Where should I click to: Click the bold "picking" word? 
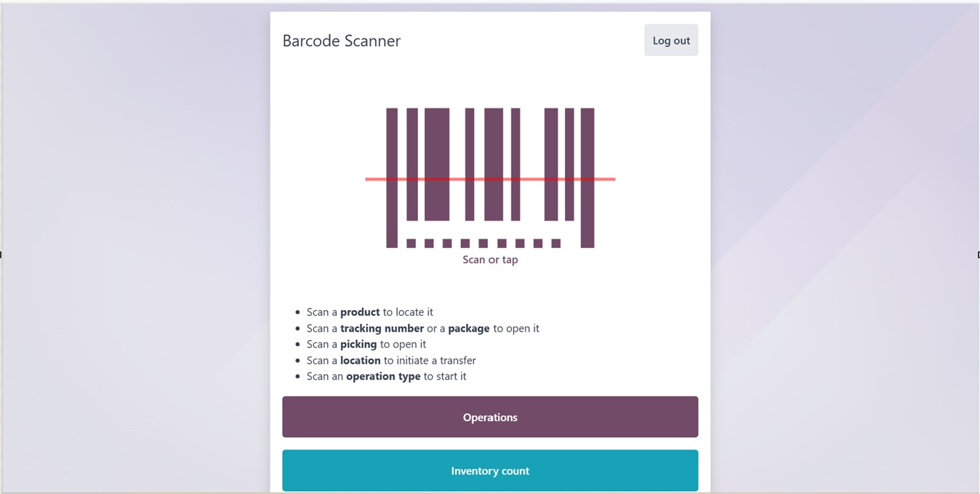[x=358, y=344]
